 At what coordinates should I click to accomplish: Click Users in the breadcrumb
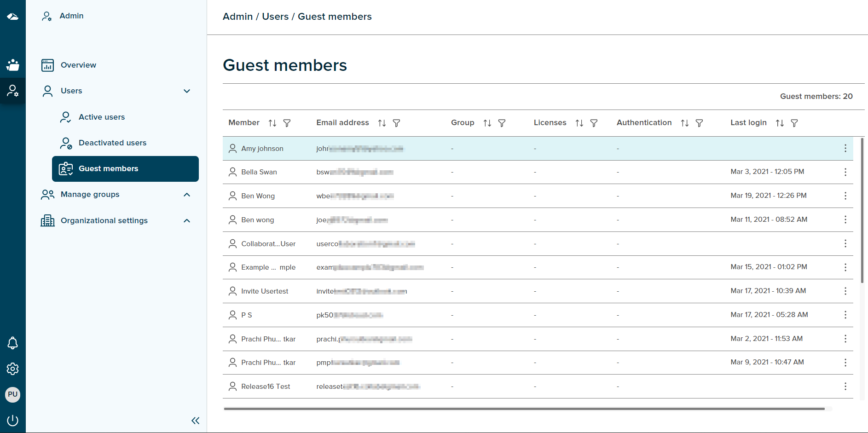[x=275, y=17]
